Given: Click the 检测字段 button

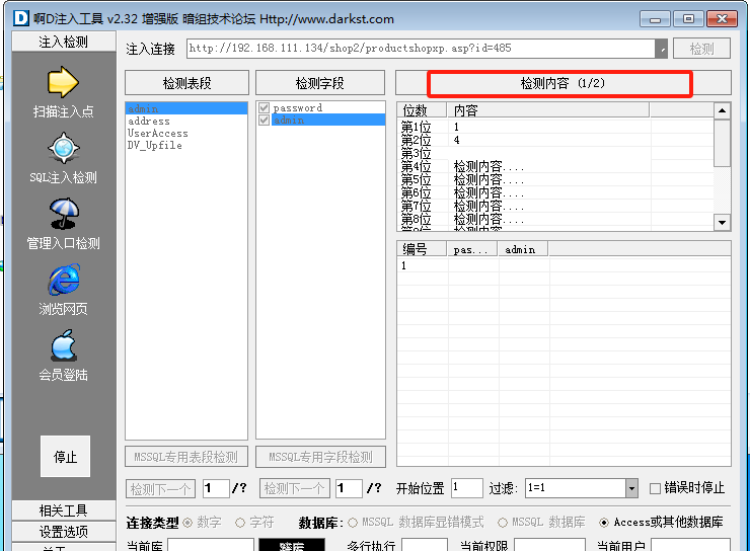Looking at the screenshot, I should [320, 83].
